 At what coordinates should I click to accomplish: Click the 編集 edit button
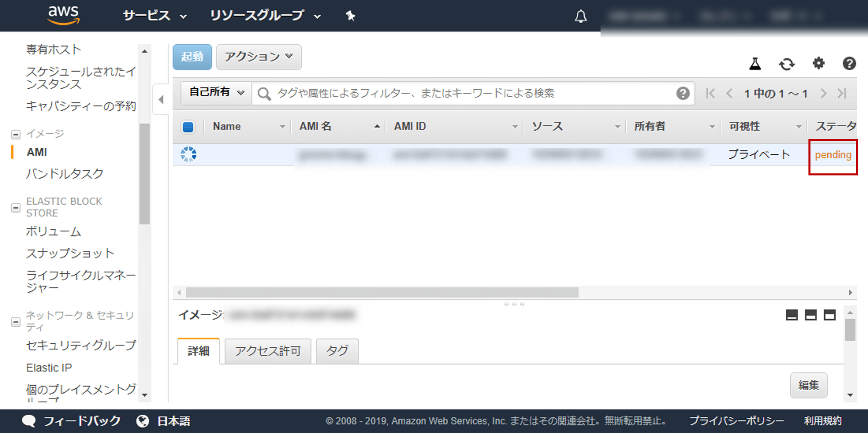pyautogui.click(x=808, y=385)
